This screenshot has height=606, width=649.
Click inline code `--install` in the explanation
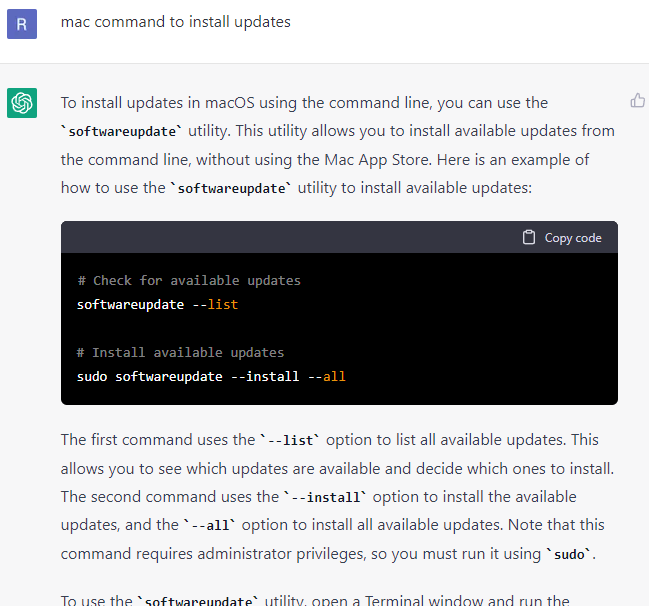(x=325, y=497)
